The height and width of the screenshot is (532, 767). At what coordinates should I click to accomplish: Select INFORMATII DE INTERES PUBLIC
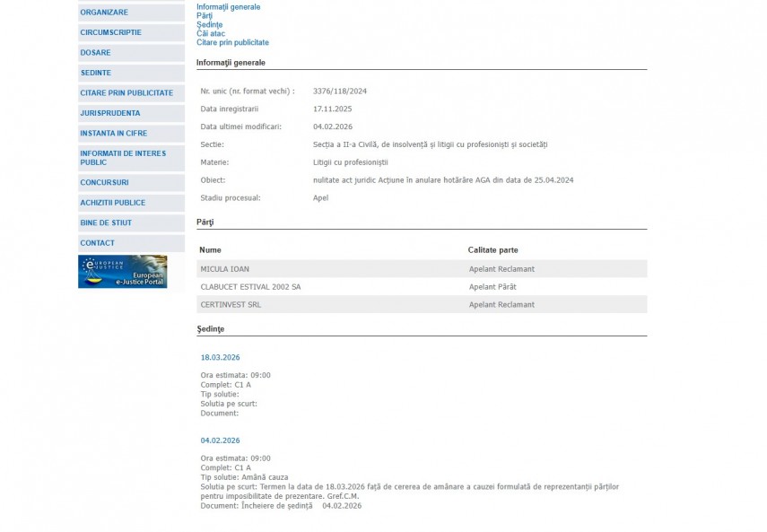(123, 158)
